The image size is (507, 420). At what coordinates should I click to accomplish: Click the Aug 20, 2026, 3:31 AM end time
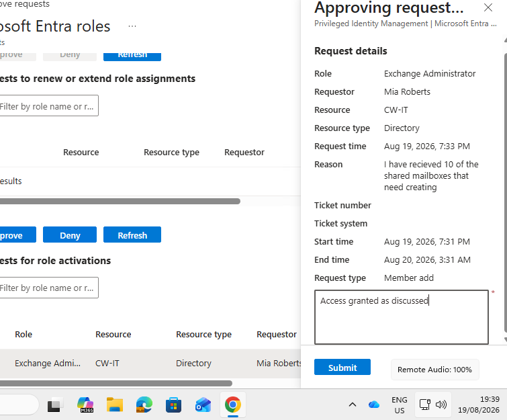coord(427,260)
